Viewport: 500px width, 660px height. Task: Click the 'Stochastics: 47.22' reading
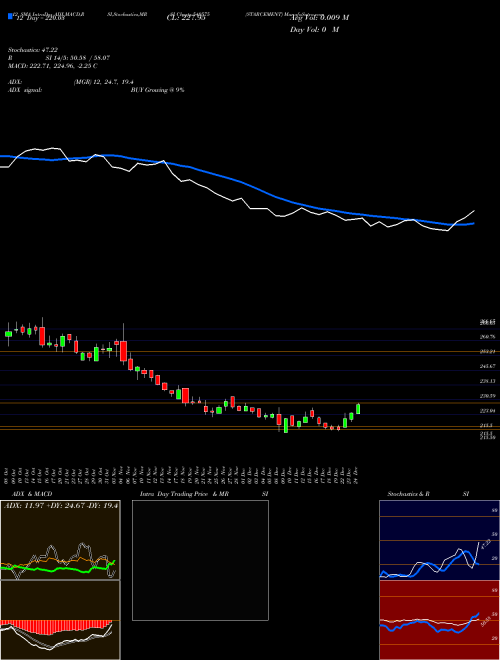point(33,50)
